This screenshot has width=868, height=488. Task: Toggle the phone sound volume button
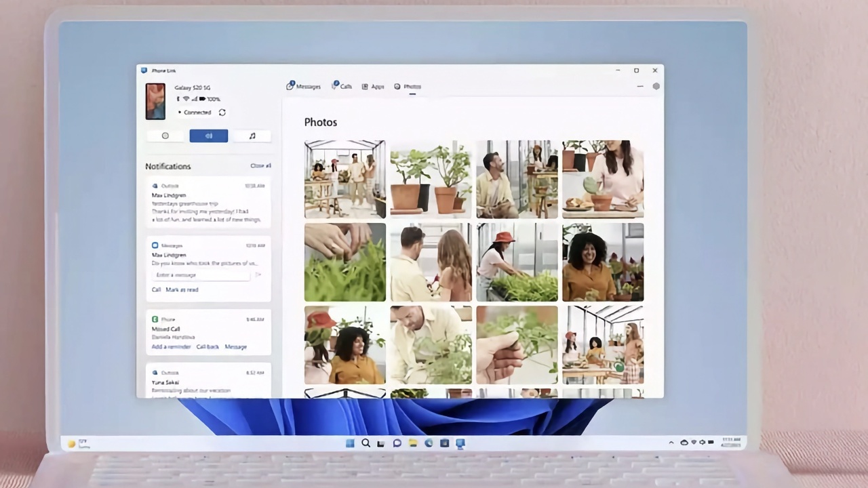209,136
